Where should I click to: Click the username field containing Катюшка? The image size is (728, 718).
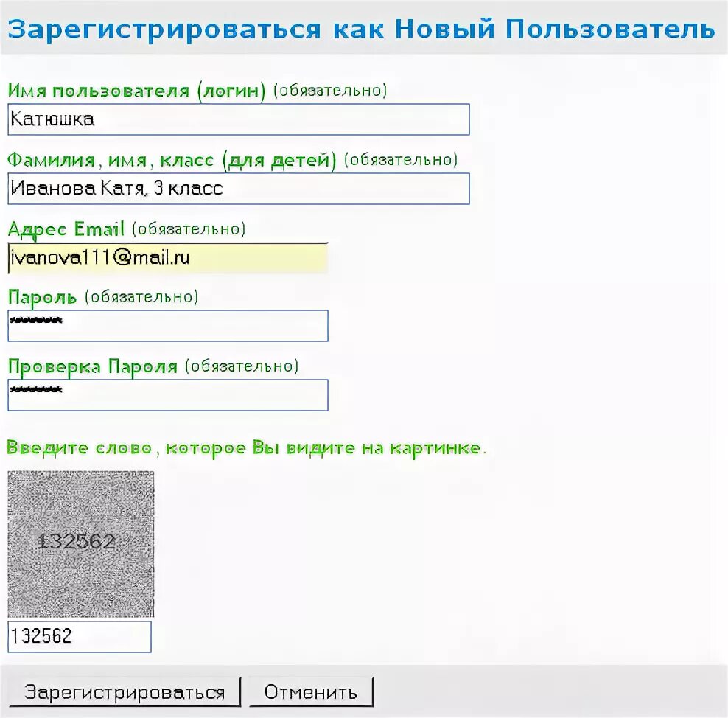(x=239, y=119)
